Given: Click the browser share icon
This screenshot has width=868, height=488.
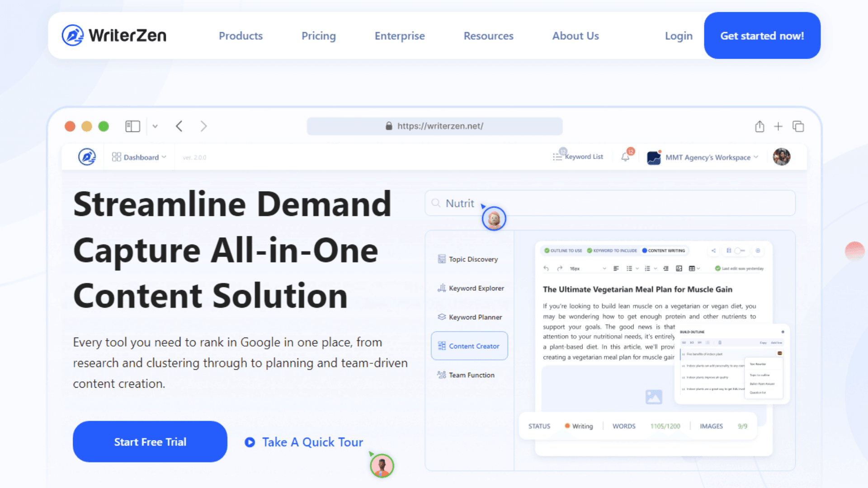Looking at the screenshot, I should [759, 127].
